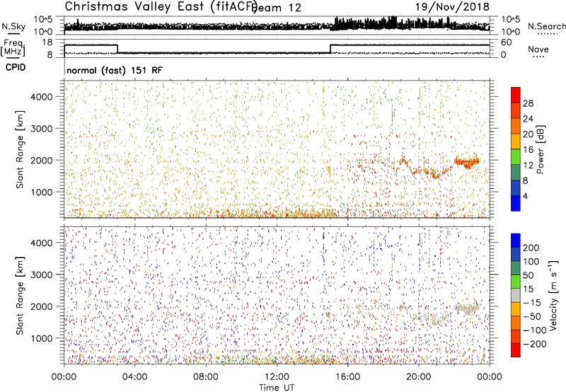The width and height of the screenshot is (566, 392).
Task: Select the velocity panel 'Slant Range [km]' label
Action: pyautogui.click(x=20, y=296)
